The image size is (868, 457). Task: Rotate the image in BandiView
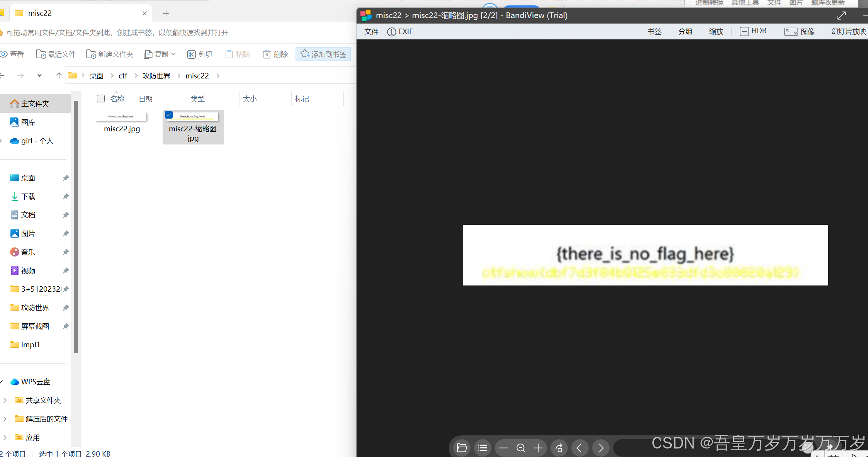[x=559, y=447]
